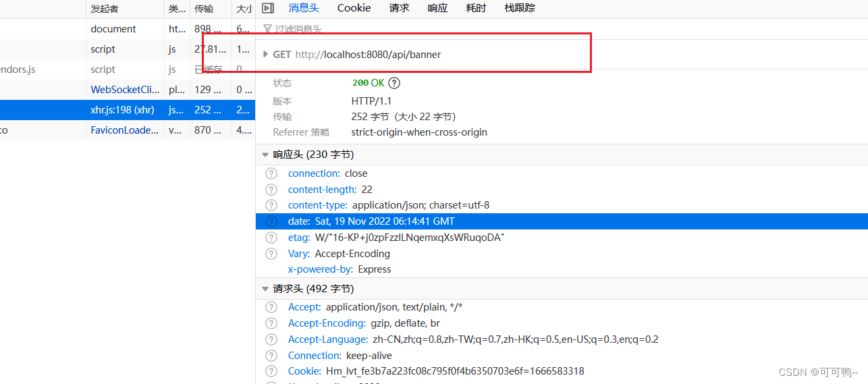Image resolution: width=868 pixels, height=384 pixels.
Task: Focus the 过滤消息头 filter field
Action: click(562, 29)
